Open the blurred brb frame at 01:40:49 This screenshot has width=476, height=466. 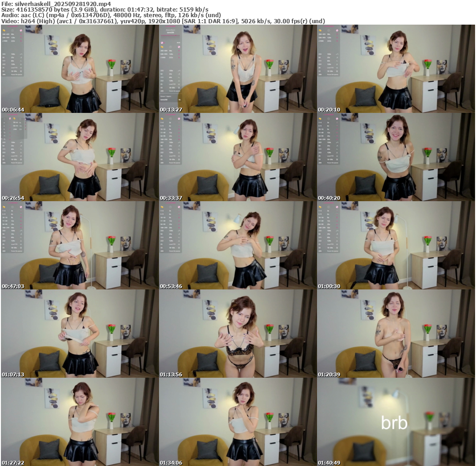[x=396, y=409]
